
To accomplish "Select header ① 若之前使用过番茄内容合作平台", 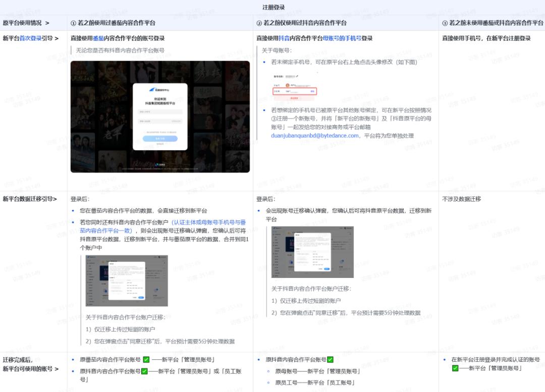I will (x=113, y=23).
